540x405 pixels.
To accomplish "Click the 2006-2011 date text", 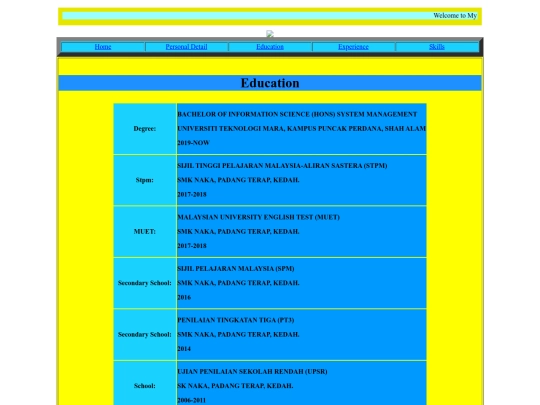I will [191, 400].
